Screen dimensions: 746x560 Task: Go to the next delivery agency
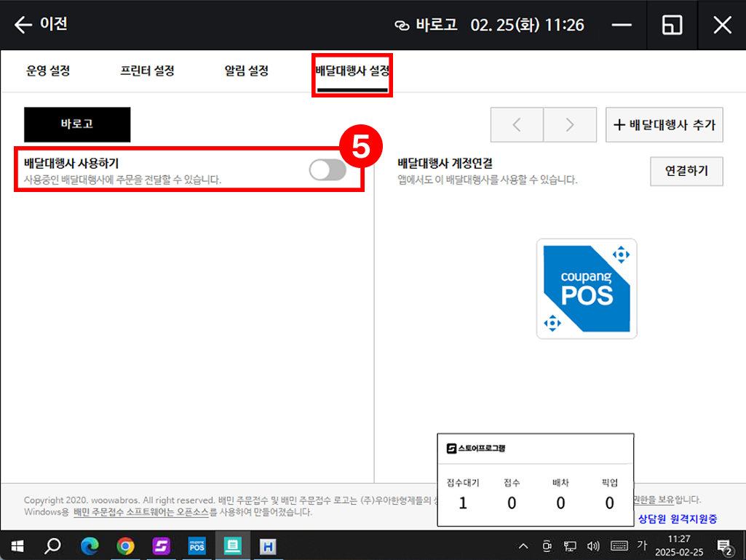tap(570, 124)
